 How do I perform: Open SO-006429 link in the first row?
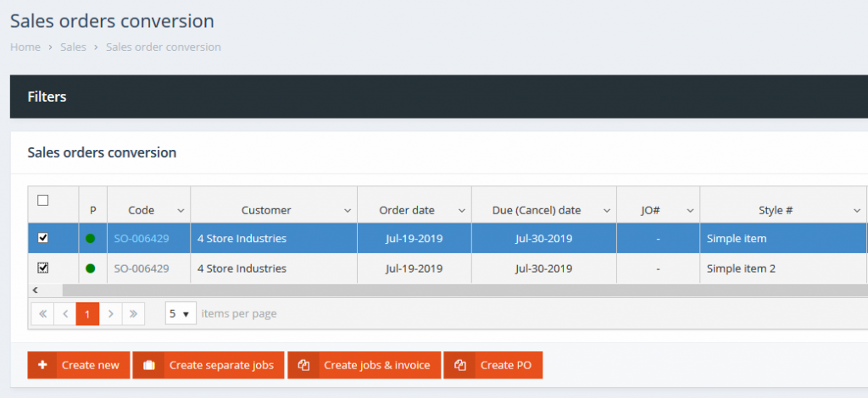(x=141, y=239)
